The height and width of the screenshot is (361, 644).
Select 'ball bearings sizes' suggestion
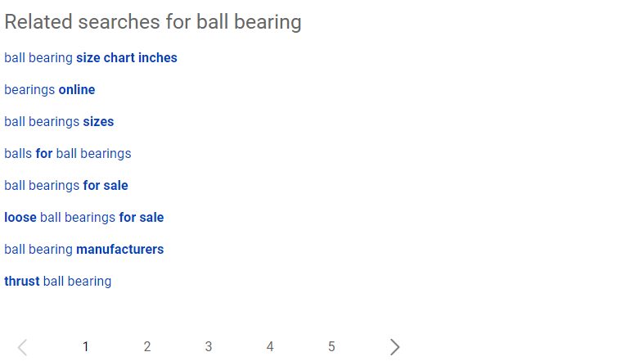click(59, 122)
